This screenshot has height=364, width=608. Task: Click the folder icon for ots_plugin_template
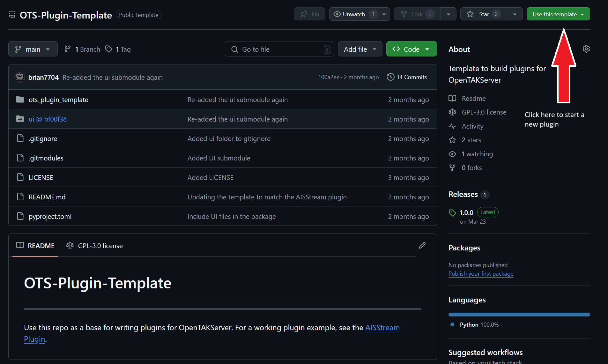[20, 99]
